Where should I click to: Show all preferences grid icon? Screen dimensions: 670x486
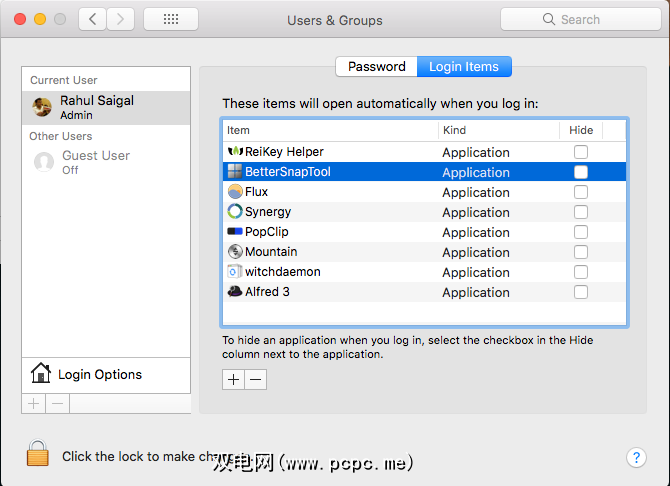pyautogui.click(x=170, y=19)
